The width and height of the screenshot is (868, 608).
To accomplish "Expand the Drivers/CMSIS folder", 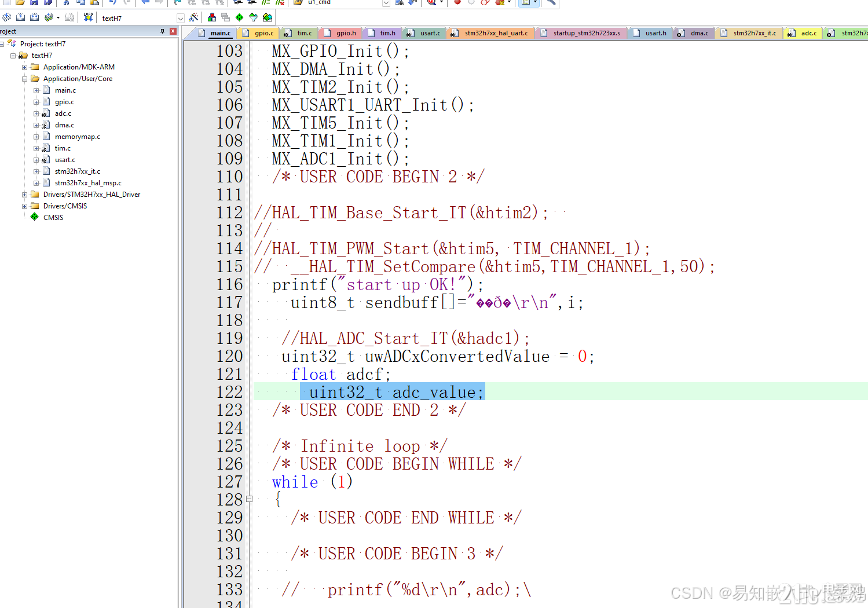I will [24, 206].
